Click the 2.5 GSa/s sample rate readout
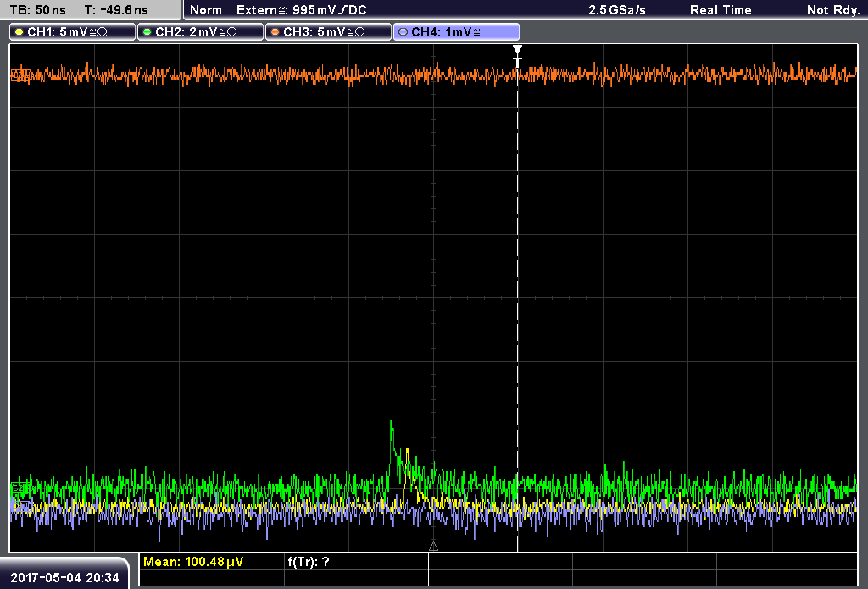Viewport: 868px width, 589px height. [617, 10]
